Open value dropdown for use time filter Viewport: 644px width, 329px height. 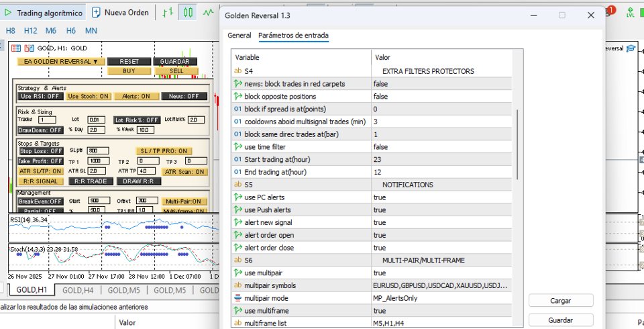[442, 147]
